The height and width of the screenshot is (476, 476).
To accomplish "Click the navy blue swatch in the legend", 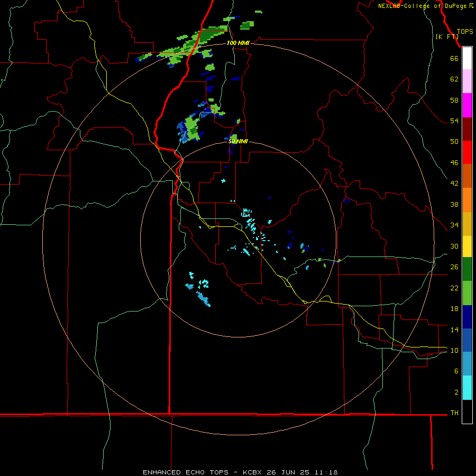I will [x=467, y=317].
